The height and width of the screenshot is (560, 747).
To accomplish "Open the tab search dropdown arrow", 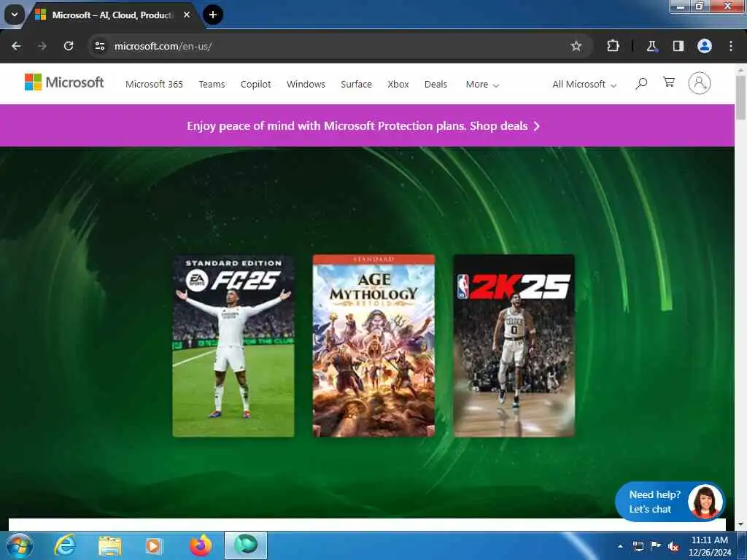I will (15, 15).
